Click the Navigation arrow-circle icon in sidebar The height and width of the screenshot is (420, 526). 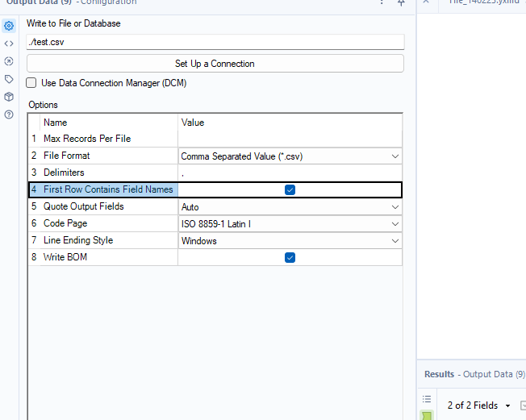point(9,61)
